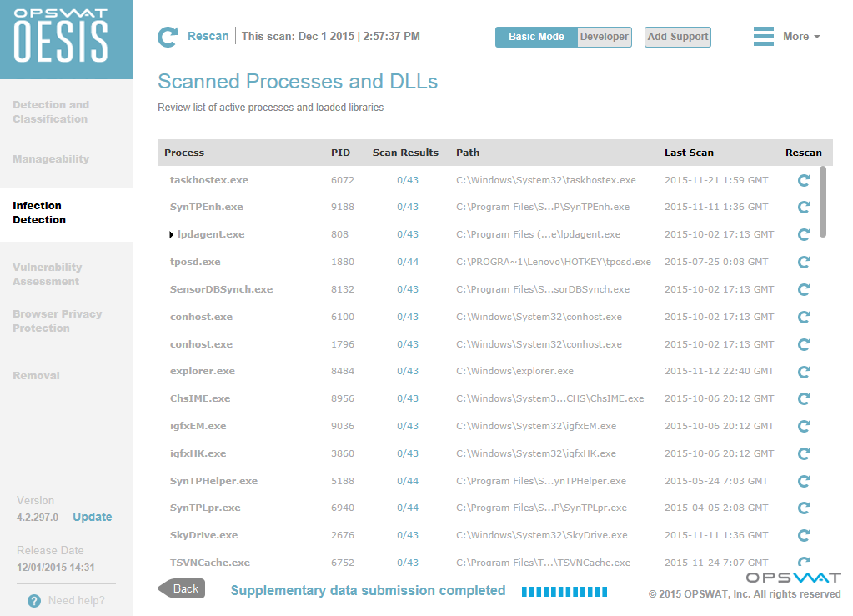This screenshot has width=853, height=616.
Task: Rescan SynTPLpr.exe using its row icon
Action: click(x=804, y=508)
